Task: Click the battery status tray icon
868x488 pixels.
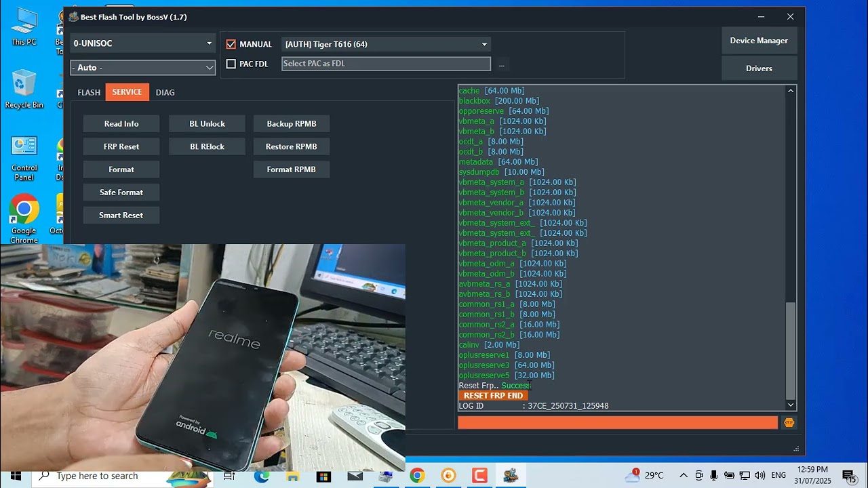Action: click(x=729, y=476)
